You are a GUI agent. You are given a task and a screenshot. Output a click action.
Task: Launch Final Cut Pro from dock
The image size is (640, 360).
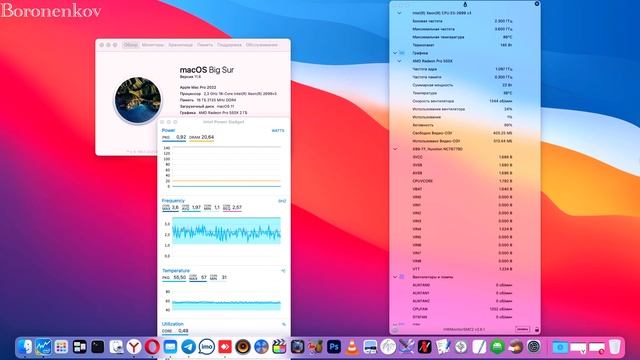279,347
